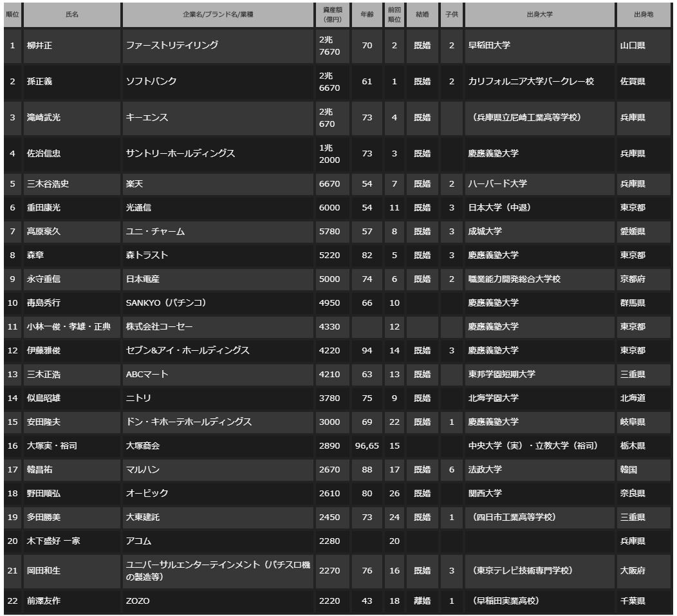Click the company cell 光通信

[218, 207]
